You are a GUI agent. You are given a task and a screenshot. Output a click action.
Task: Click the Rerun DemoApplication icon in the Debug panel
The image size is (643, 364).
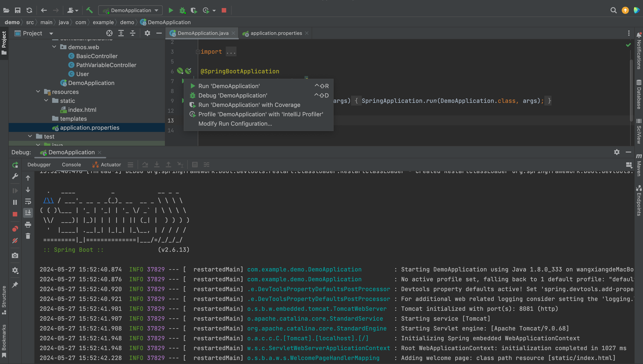[15, 165]
